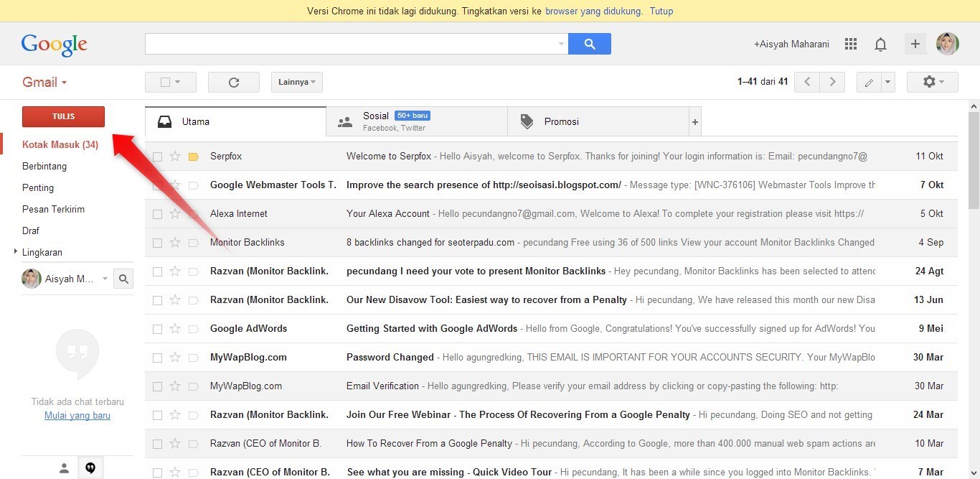Image resolution: width=980 pixels, height=479 pixels.
Task: Open the notifications bell
Action: tap(880, 44)
